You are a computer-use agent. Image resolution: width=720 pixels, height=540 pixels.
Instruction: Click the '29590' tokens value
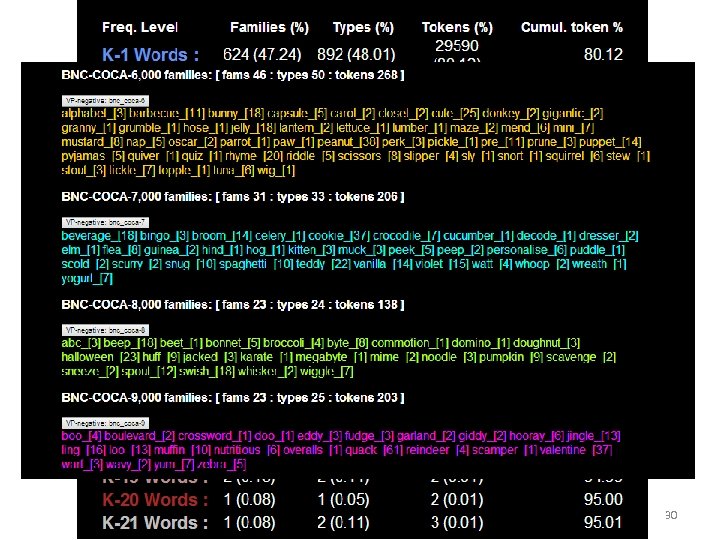457,45
